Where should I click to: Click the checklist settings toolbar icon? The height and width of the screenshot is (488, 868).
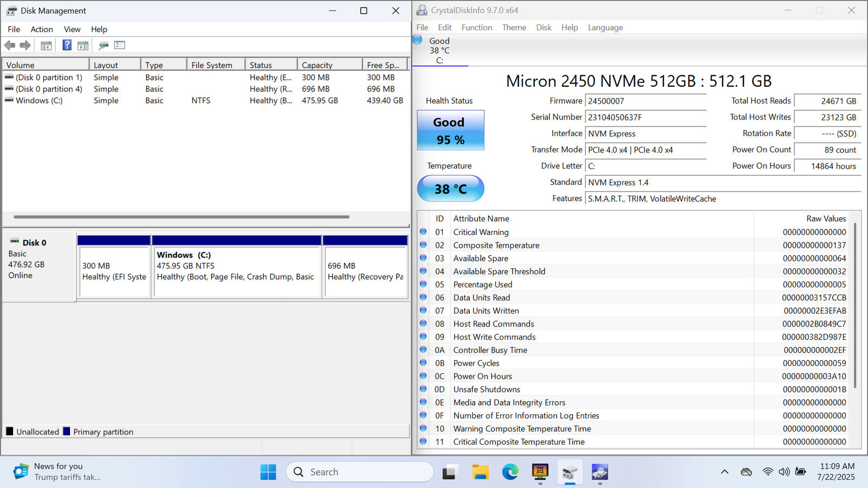(x=119, y=46)
